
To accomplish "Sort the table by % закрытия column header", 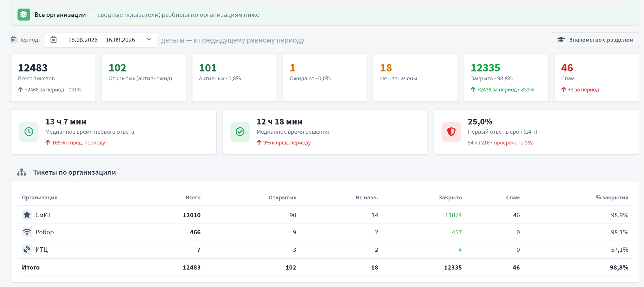I will (612, 197).
